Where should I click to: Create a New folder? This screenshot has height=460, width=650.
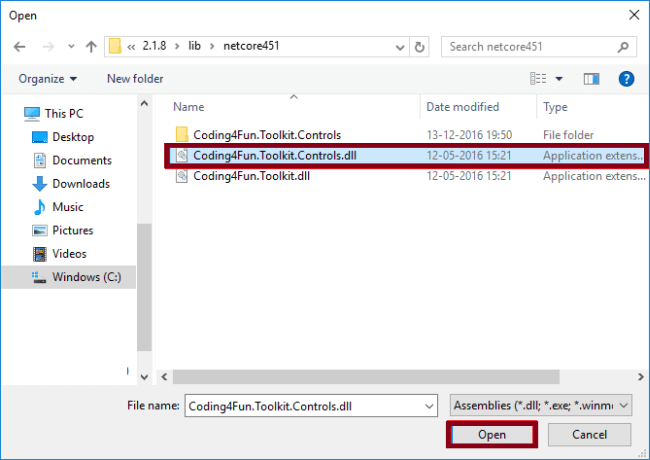pos(135,79)
